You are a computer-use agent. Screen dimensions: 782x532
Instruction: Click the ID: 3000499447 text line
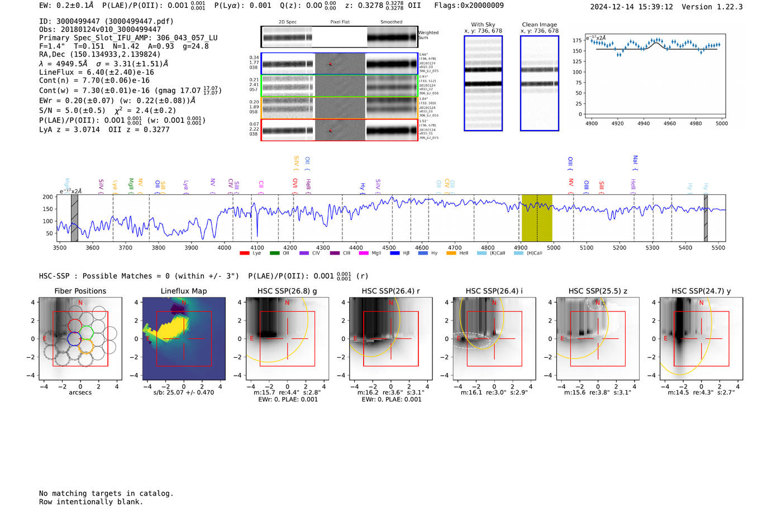pos(106,21)
